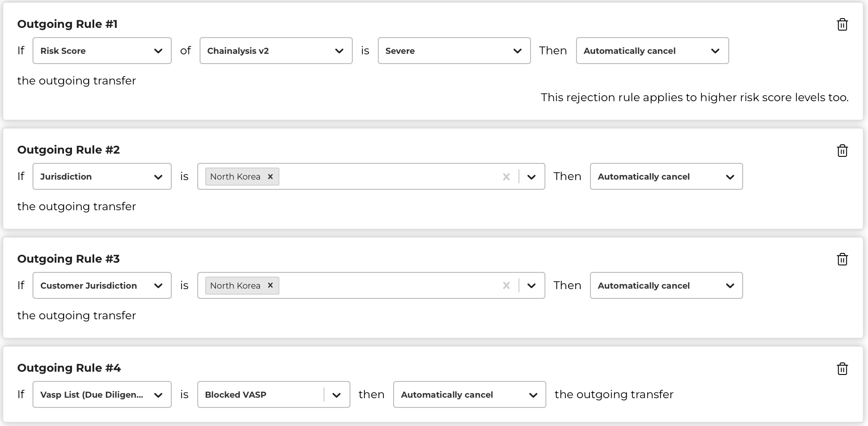The image size is (868, 426).
Task: Click the Outgoing Rule #2 heading
Action: click(x=69, y=150)
